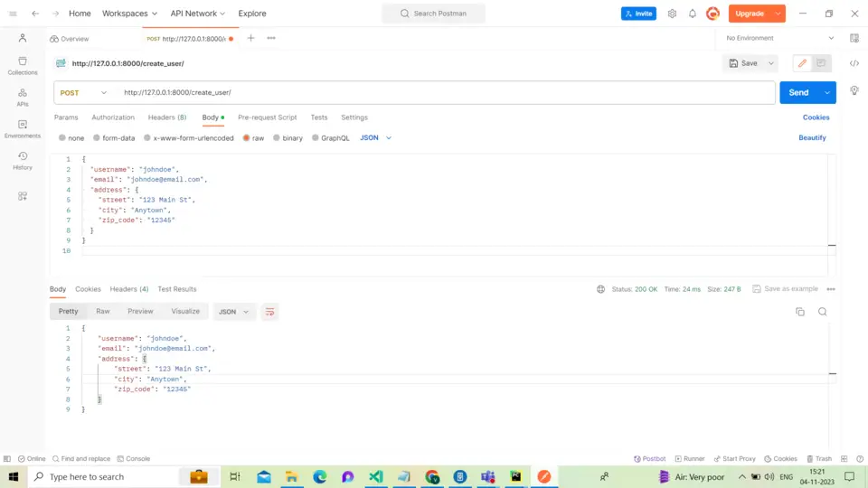
Task: Open the request Settings tab
Action: tap(354, 117)
